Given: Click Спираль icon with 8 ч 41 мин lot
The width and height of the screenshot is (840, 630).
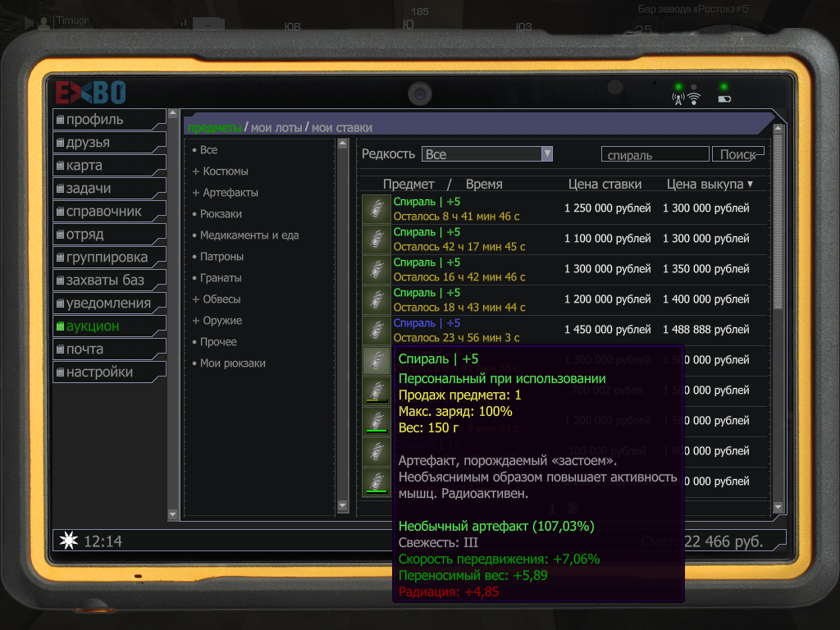Looking at the screenshot, I should point(376,209).
